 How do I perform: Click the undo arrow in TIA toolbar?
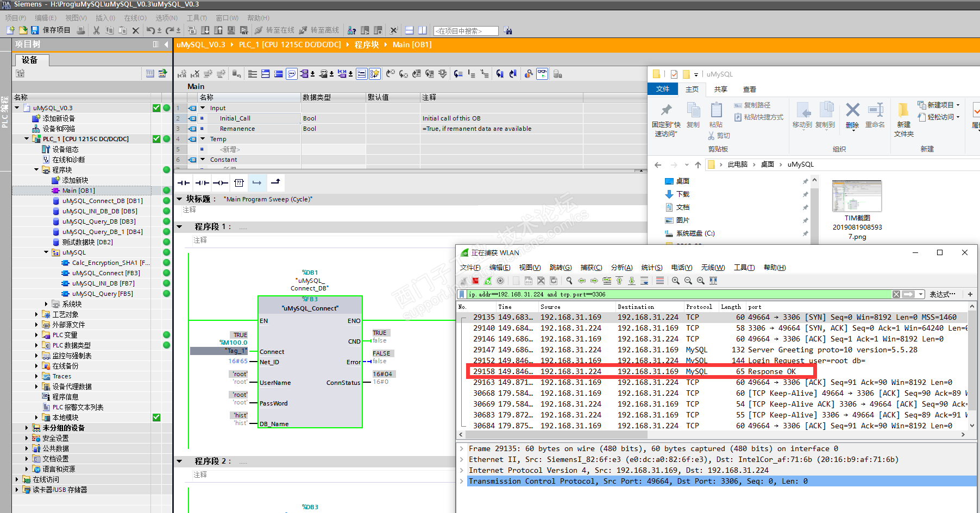150,30
